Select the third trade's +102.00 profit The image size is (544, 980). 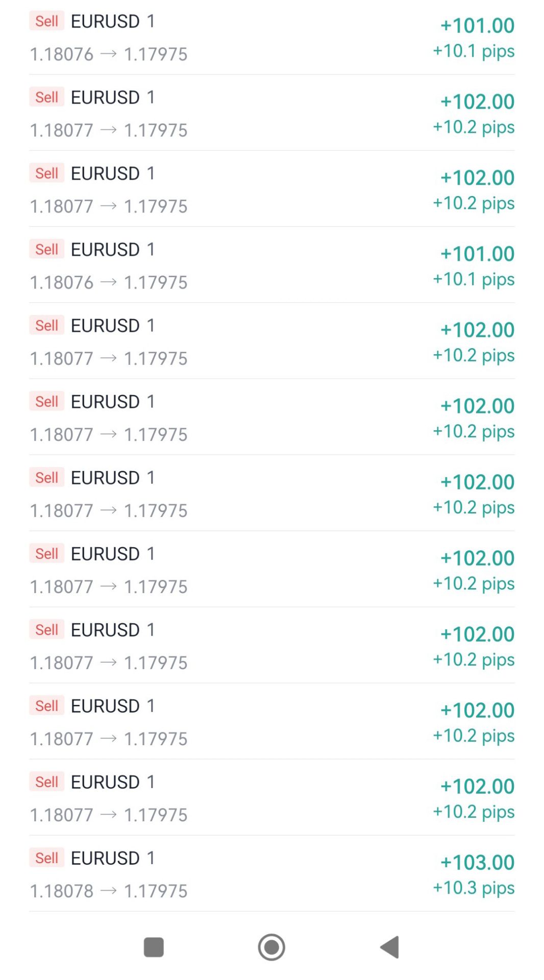[477, 178]
